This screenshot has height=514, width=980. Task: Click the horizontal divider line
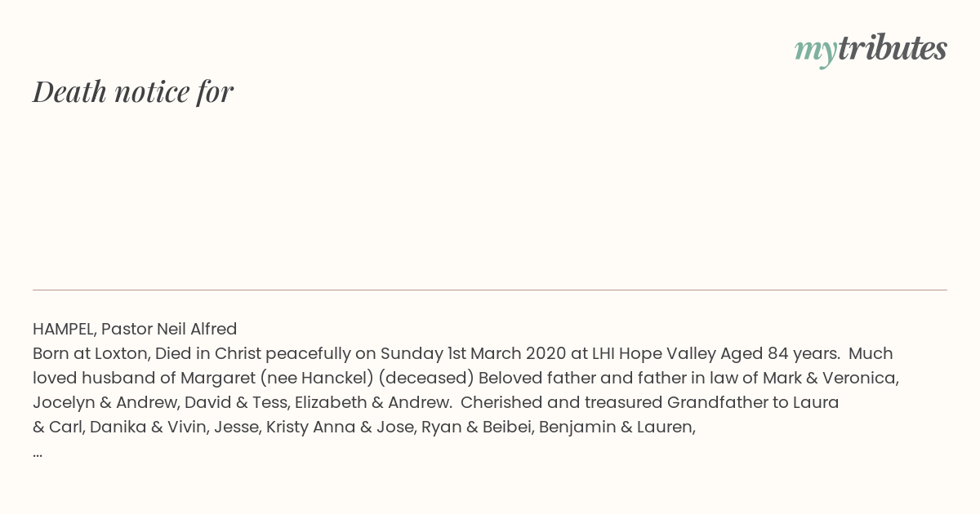click(x=490, y=290)
